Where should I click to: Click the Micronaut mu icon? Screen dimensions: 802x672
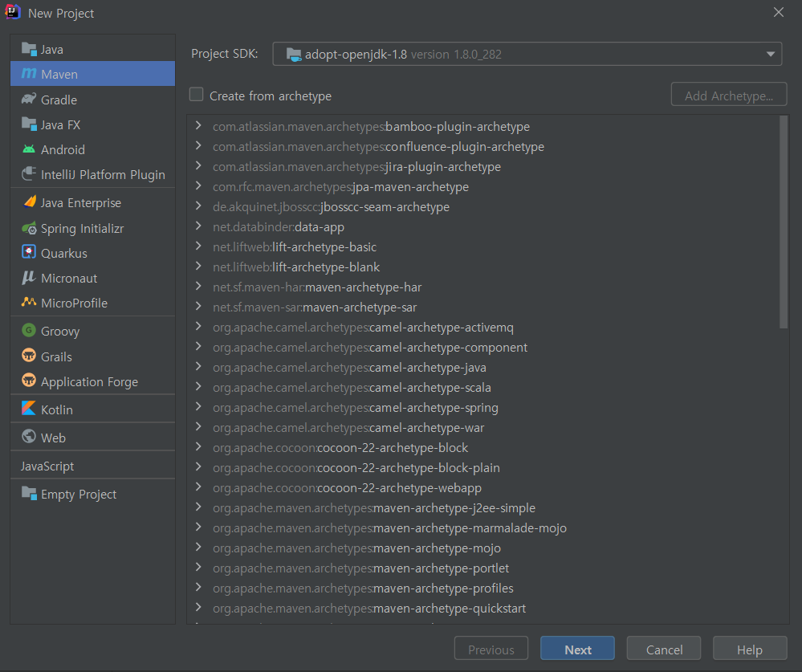click(29, 278)
